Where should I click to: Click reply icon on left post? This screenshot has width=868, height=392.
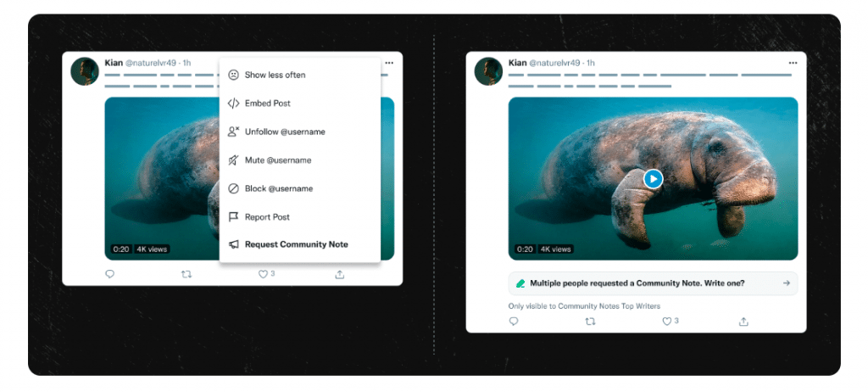coord(109,274)
